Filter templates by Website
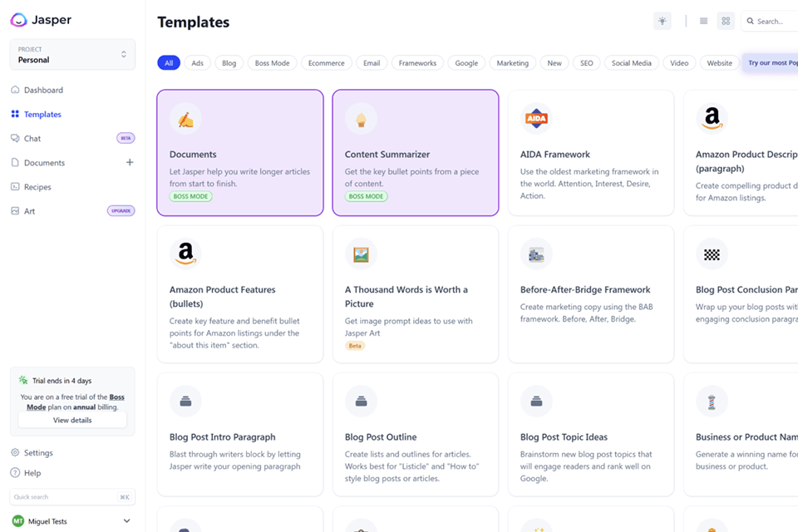 coord(719,63)
